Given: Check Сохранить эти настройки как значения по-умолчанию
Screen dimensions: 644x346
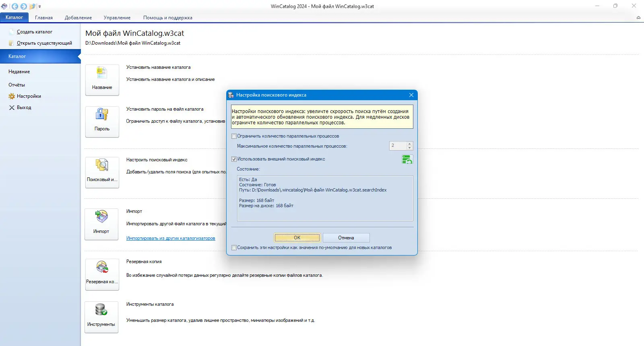Looking at the screenshot, I should click(x=234, y=248).
